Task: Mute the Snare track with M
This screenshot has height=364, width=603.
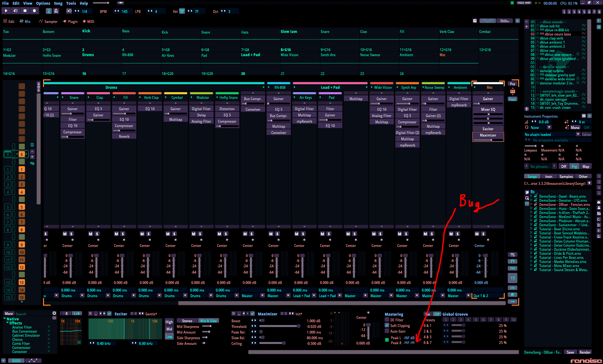Action: (x=65, y=234)
